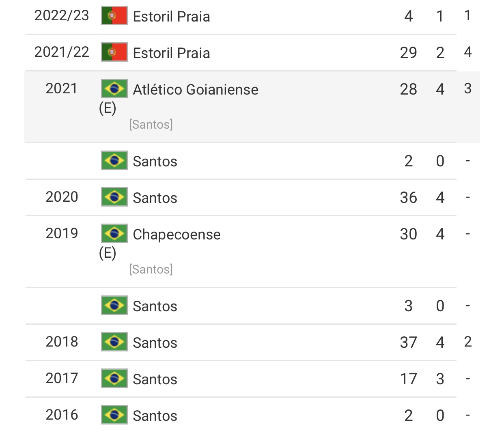Click the 37 appearances figure for 2018
Screen dimensions: 504x433
(408, 343)
